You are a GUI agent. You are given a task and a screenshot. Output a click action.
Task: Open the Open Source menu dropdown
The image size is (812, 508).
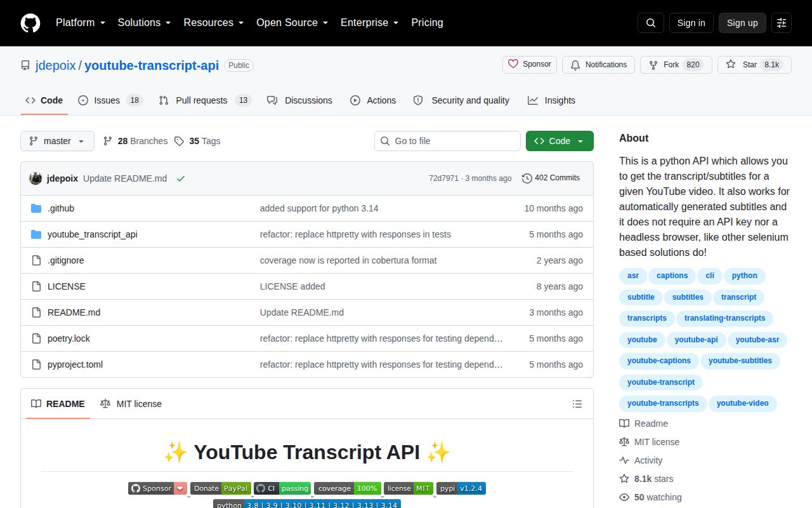(292, 23)
